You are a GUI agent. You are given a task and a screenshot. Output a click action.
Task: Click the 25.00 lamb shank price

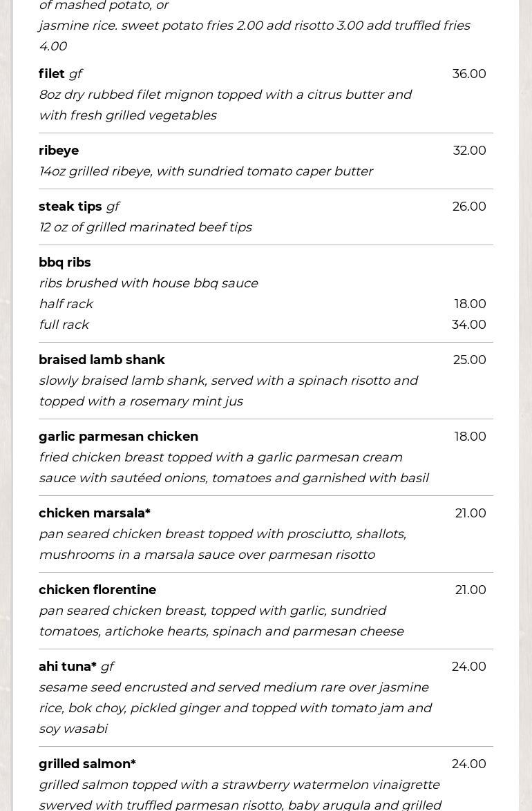pyautogui.click(x=469, y=360)
